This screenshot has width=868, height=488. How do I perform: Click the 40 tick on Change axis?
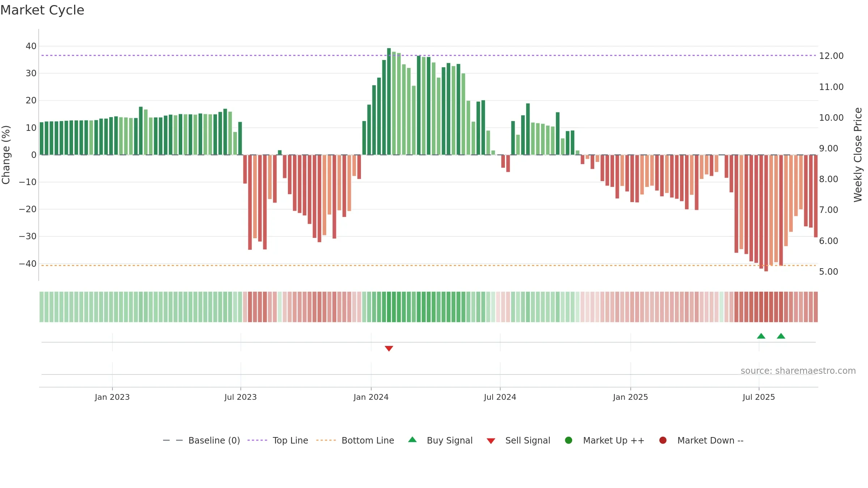(x=31, y=46)
